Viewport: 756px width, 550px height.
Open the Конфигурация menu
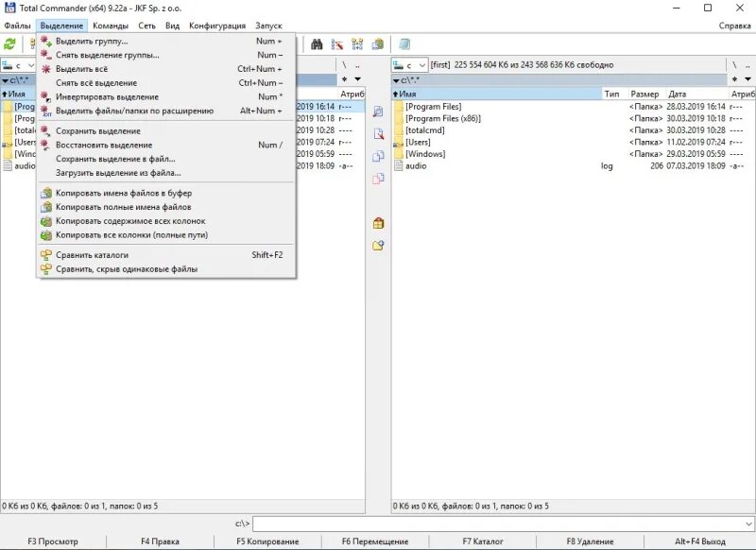217,26
